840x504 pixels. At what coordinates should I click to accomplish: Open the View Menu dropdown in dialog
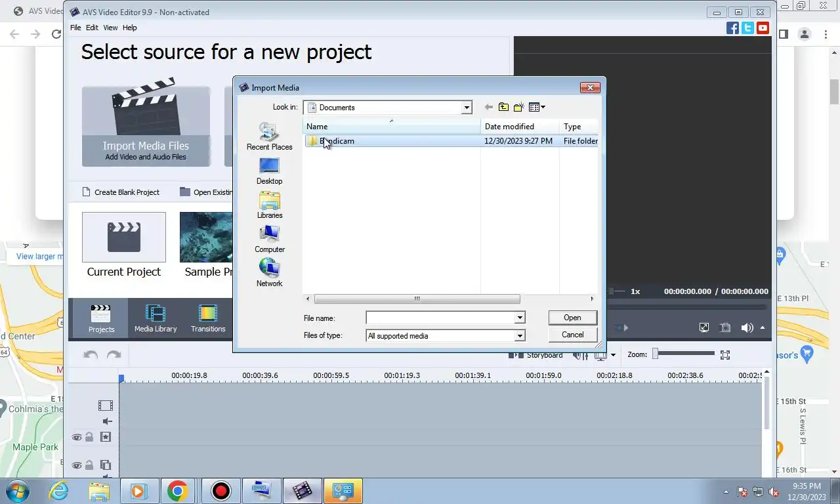pos(537,107)
